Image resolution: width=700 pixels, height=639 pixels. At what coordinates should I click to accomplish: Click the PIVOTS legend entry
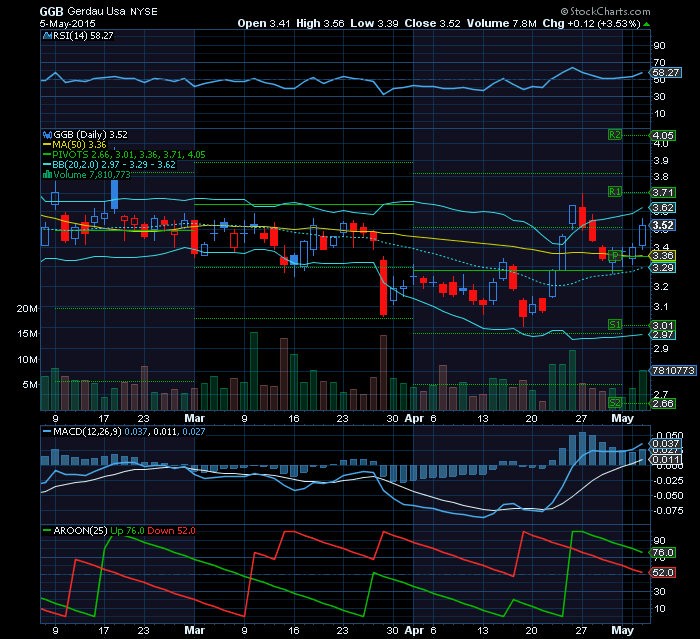[129, 155]
